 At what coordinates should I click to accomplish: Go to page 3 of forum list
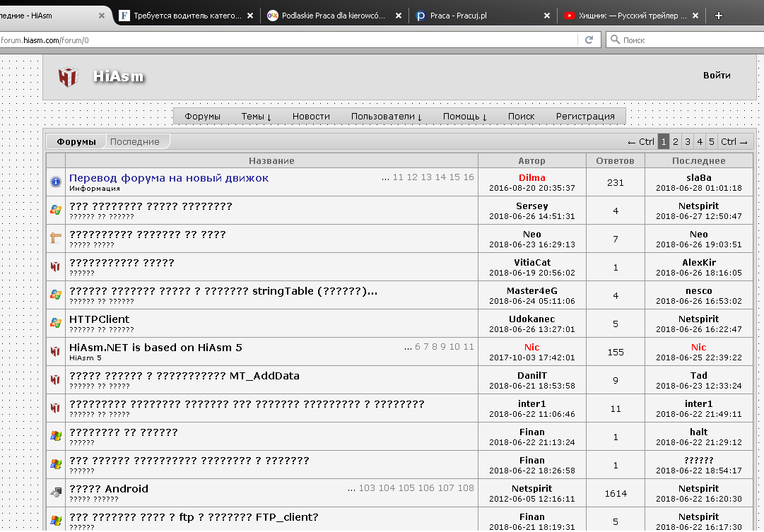[688, 142]
